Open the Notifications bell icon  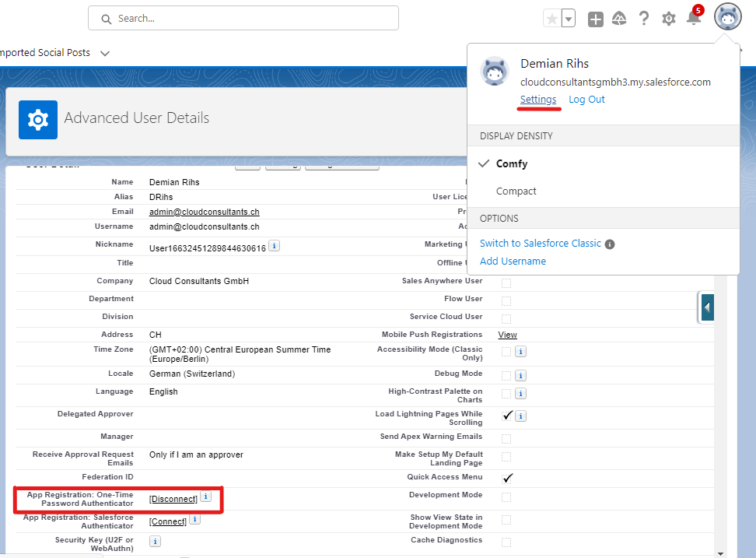694,19
